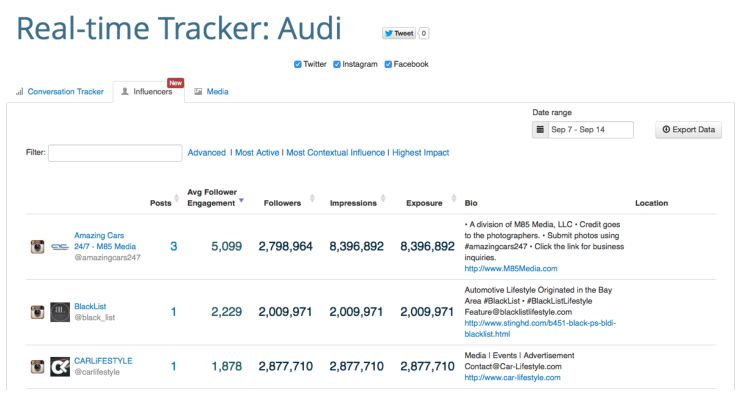Click the Tweet button with bird icon
The width and height of the screenshot is (743, 404).
(x=398, y=33)
